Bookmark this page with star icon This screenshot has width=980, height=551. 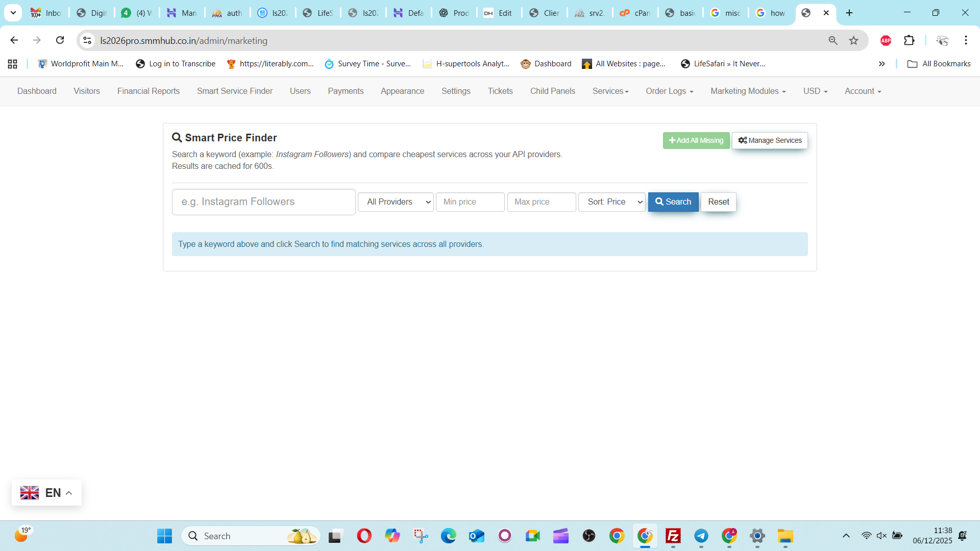853,40
